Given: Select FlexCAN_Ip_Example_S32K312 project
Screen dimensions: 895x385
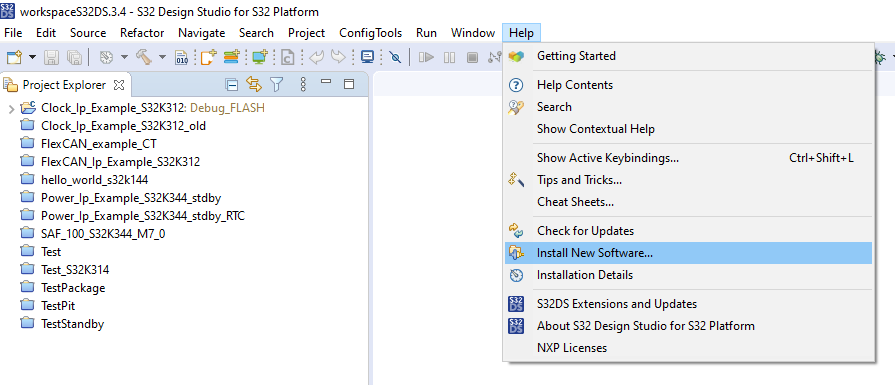Looking at the screenshot, I should point(120,162).
